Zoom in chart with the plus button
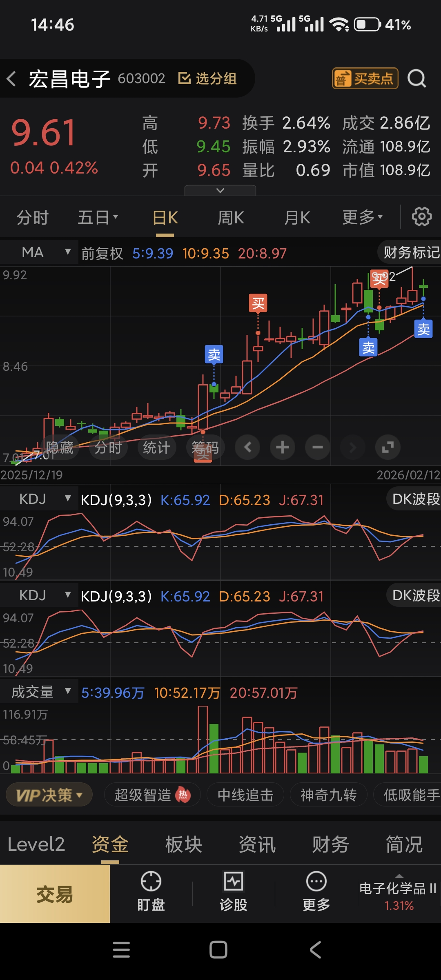 [283, 447]
